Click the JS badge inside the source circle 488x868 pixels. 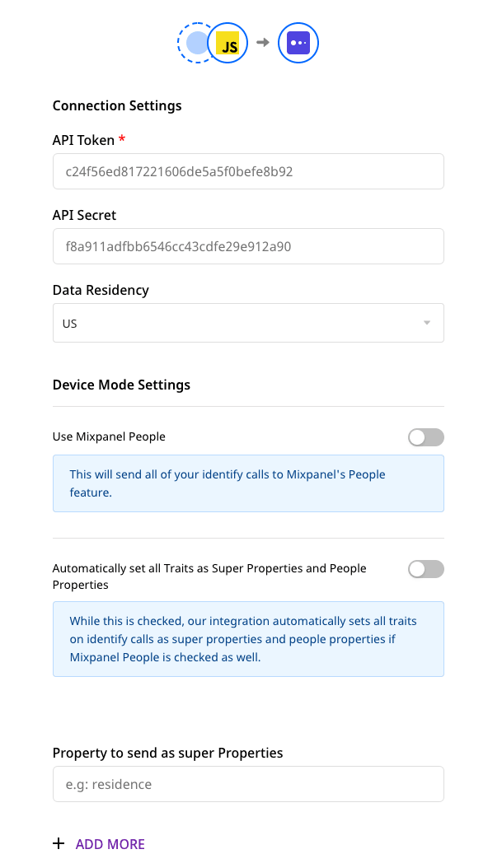(226, 43)
